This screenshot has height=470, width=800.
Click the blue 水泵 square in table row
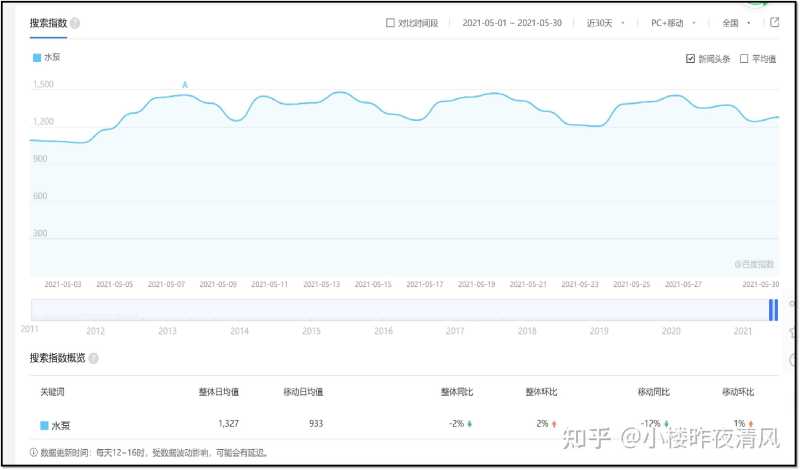point(44,425)
